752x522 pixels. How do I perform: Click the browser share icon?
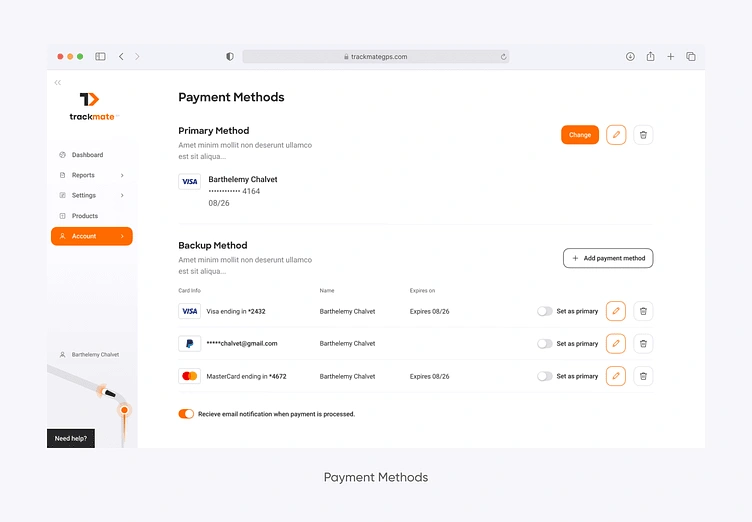click(x=650, y=57)
